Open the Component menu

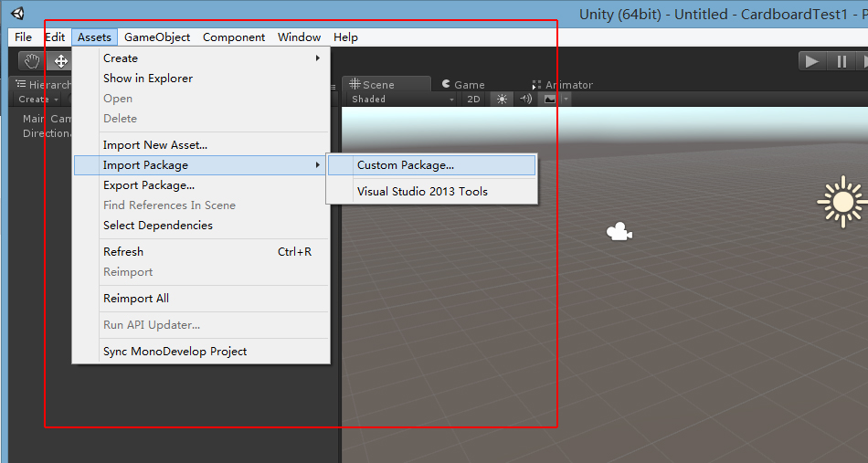click(x=234, y=37)
